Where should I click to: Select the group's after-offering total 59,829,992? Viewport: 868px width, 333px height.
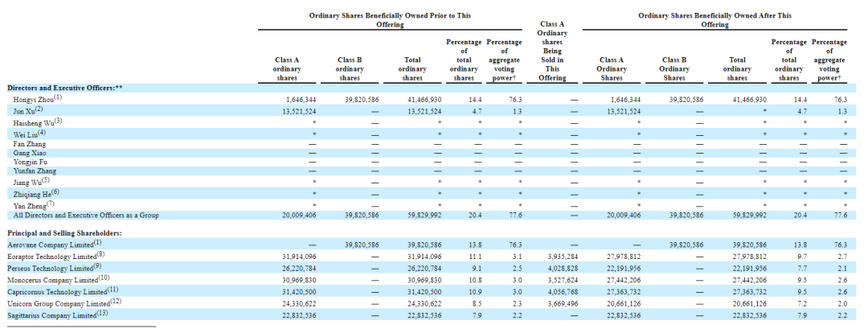pyautogui.click(x=749, y=216)
